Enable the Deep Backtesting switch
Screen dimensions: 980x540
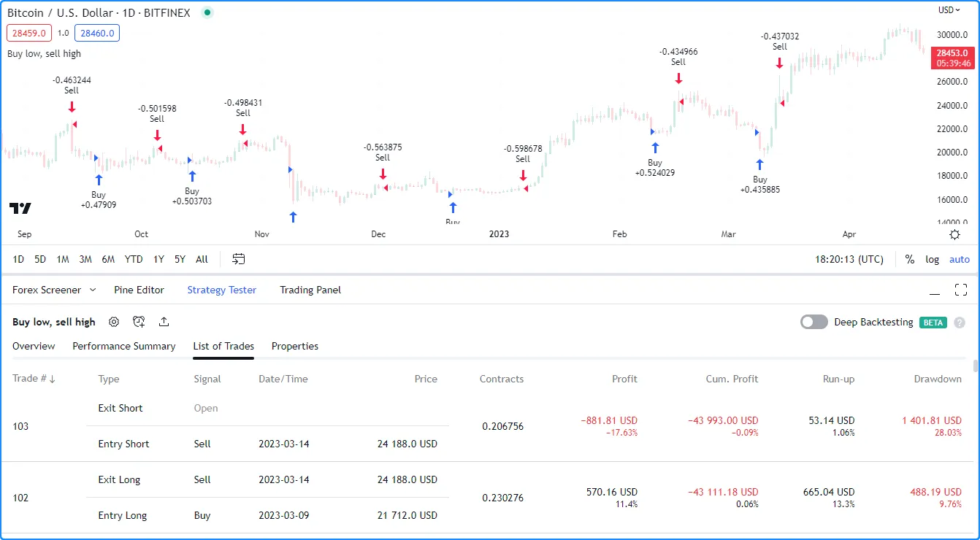(x=814, y=322)
